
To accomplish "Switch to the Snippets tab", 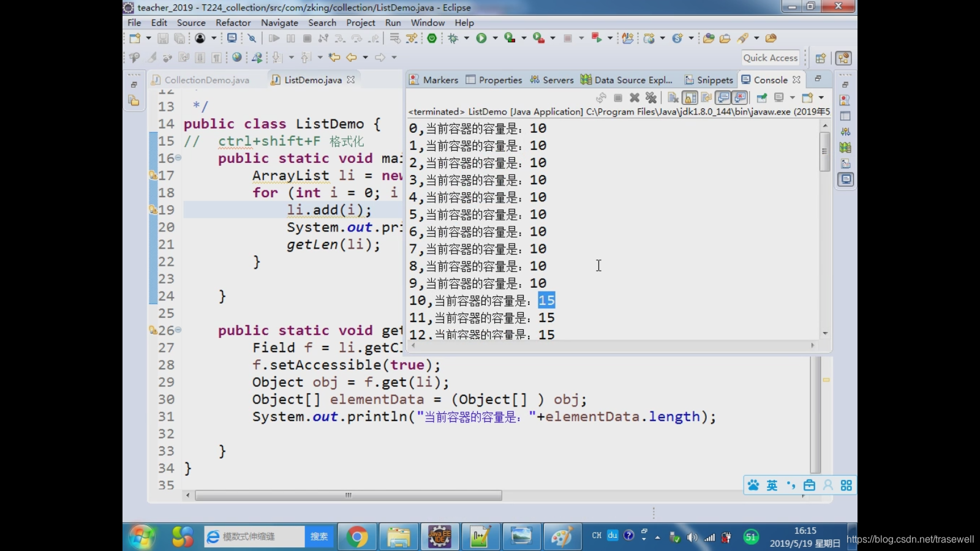I will tap(709, 80).
